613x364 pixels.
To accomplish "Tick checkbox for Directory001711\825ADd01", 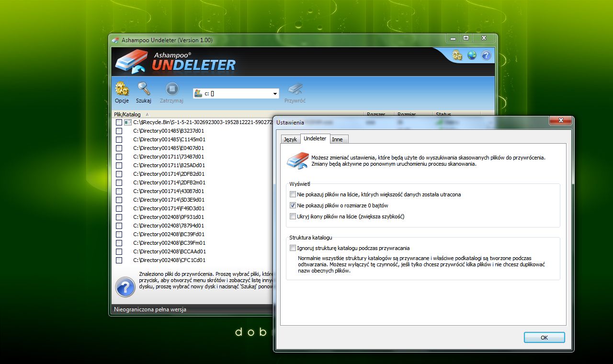I will coord(119,165).
